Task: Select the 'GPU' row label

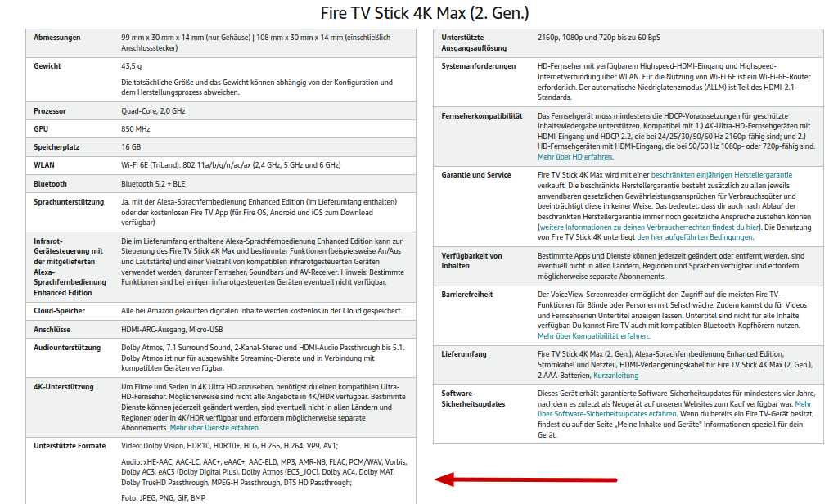Action: click(x=41, y=129)
